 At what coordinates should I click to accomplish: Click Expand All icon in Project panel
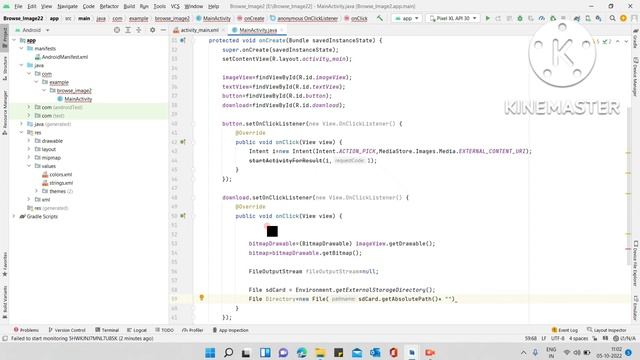[128, 30]
